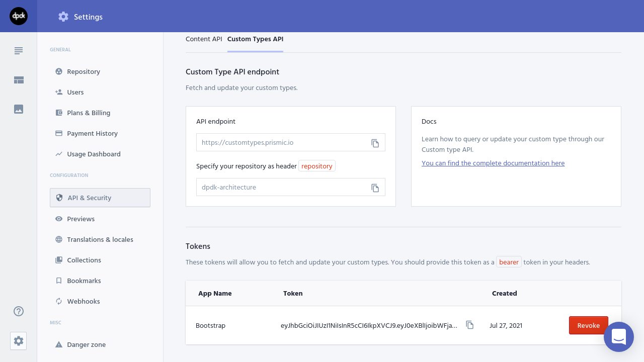Click the Repository sidebar icon

59,71
